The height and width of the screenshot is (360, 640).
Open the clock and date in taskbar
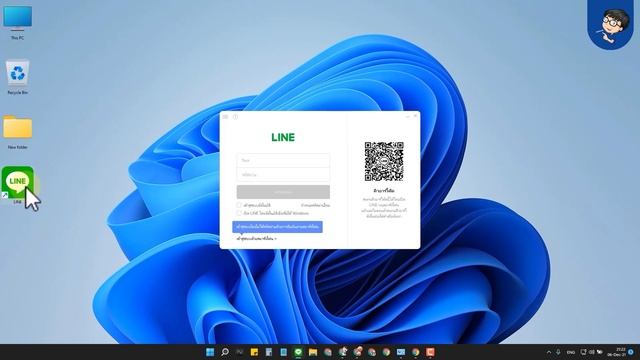616,352
